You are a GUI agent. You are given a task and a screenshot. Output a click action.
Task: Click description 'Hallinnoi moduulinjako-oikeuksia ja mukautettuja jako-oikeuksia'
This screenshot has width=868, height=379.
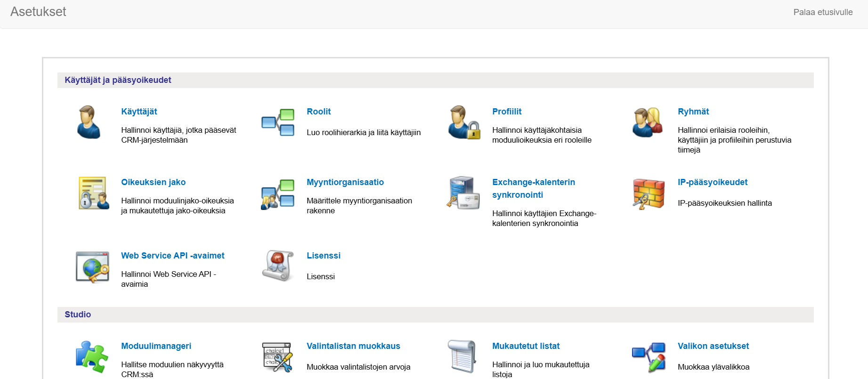point(178,206)
